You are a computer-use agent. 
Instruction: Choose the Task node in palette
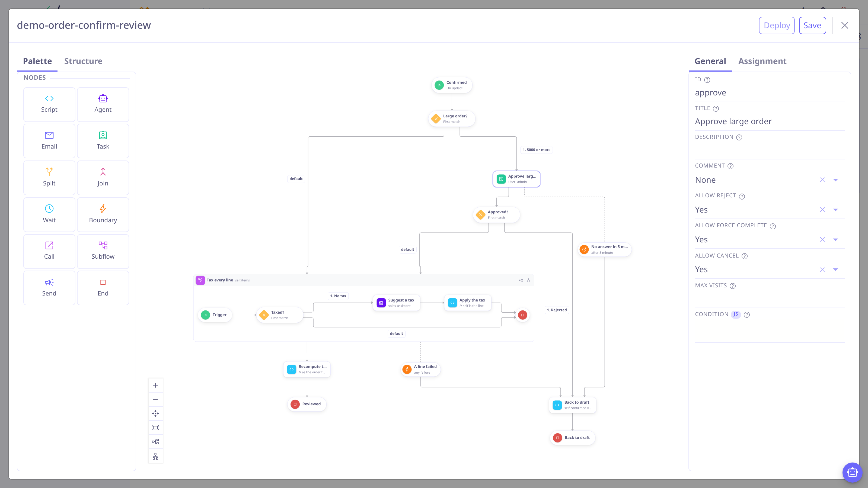coord(103,141)
